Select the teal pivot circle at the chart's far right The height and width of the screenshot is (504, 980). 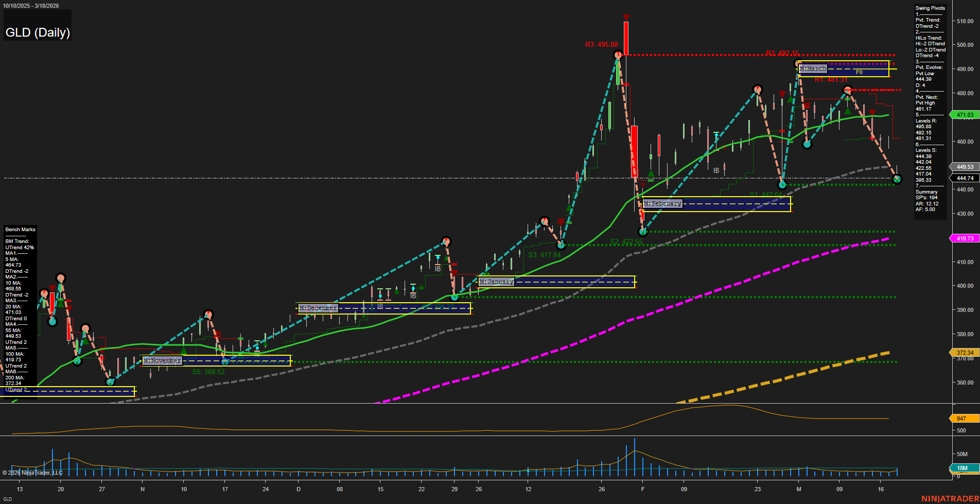click(896, 179)
